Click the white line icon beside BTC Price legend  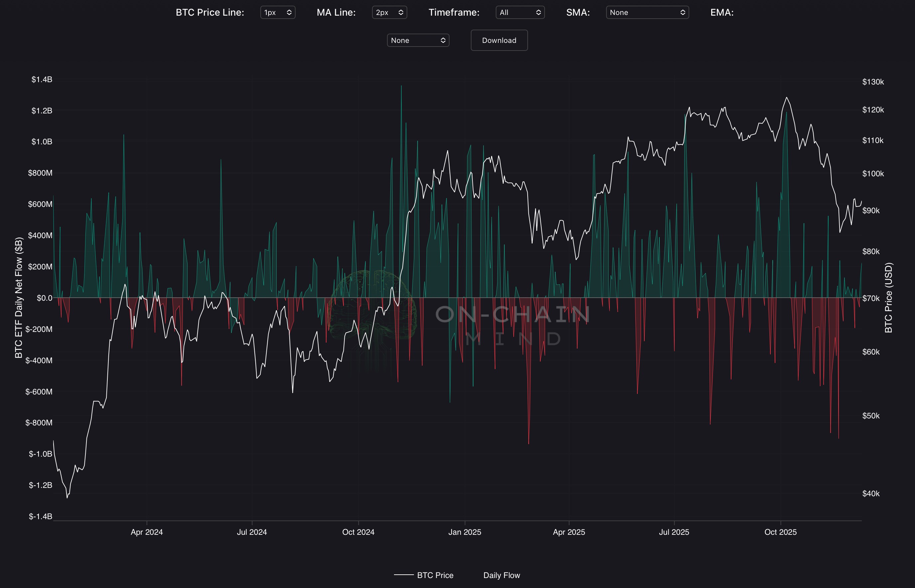pyautogui.click(x=404, y=575)
